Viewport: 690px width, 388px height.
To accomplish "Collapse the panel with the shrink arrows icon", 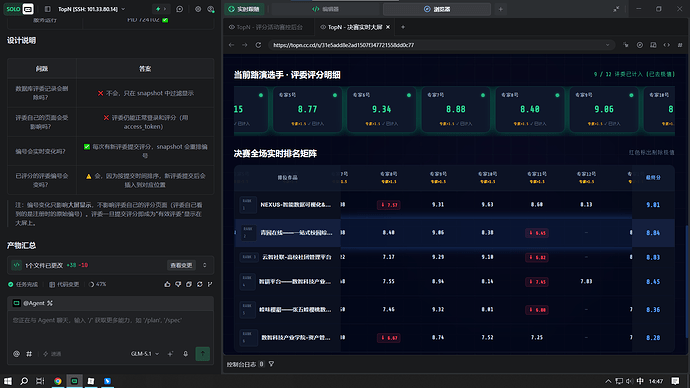I will coord(616,9).
